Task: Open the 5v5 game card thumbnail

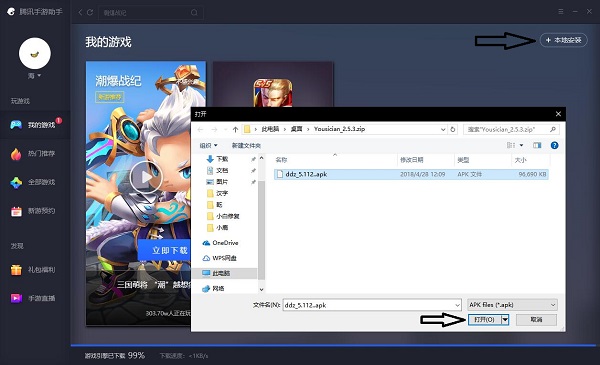Action: pos(273,93)
